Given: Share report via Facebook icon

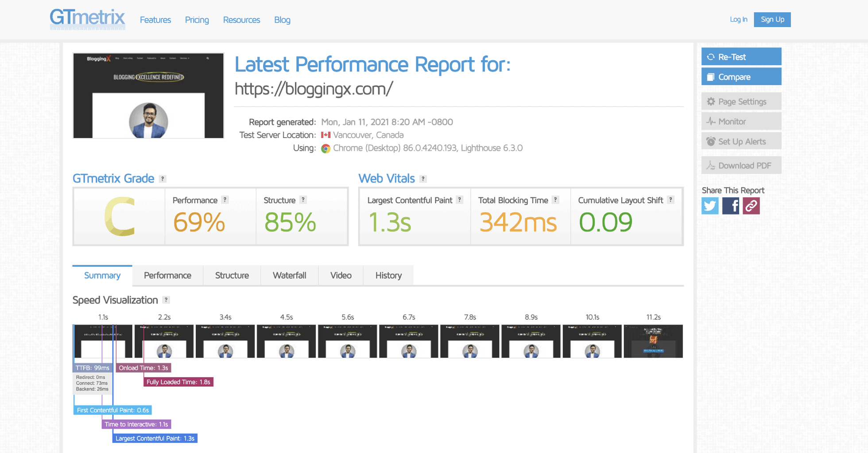Looking at the screenshot, I should pyautogui.click(x=730, y=206).
